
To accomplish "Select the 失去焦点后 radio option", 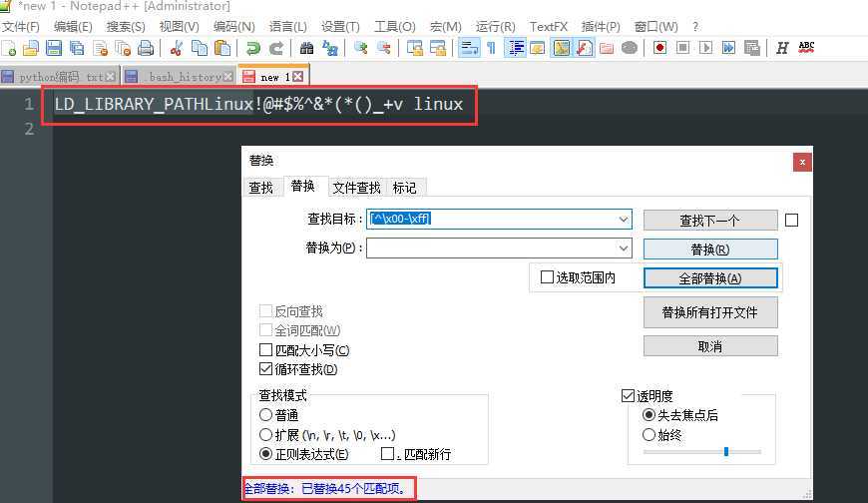I will [x=649, y=415].
